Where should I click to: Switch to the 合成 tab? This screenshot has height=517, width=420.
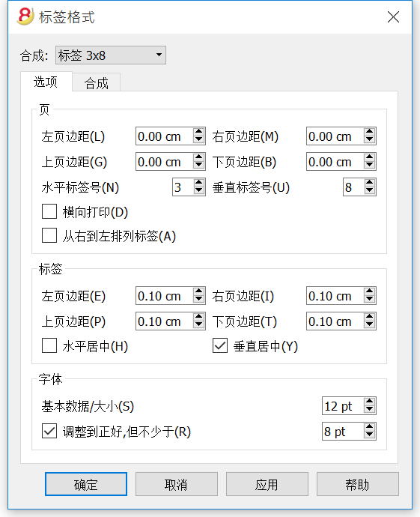point(96,82)
